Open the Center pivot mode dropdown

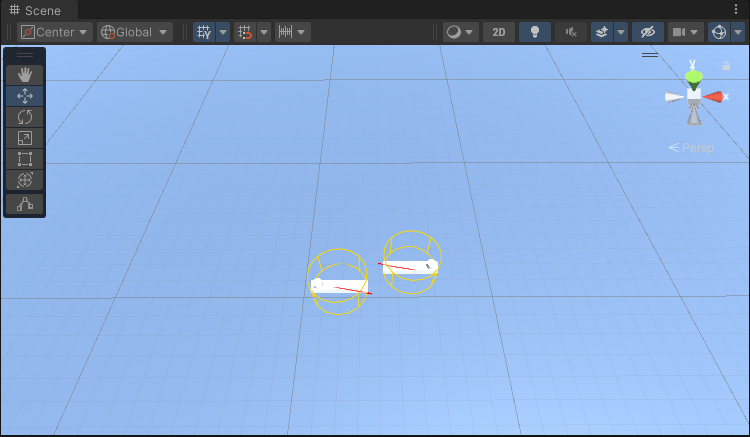pos(55,32)
